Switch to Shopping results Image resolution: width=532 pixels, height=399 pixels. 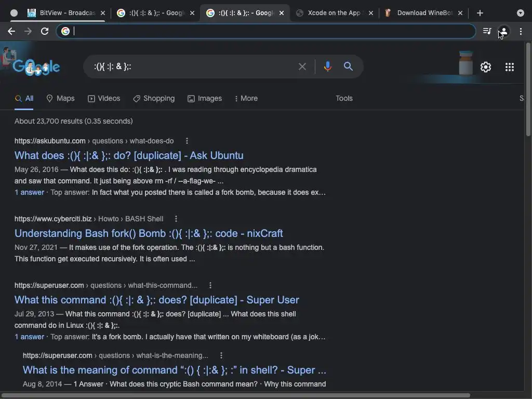point(154,98)
